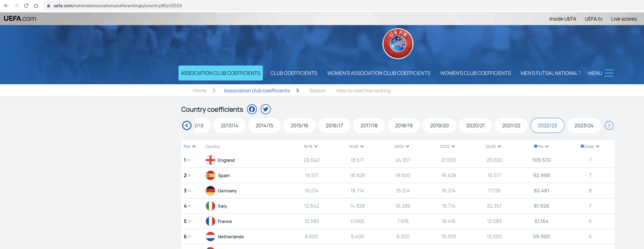Go to Home breadcrumb

point(199,91)
